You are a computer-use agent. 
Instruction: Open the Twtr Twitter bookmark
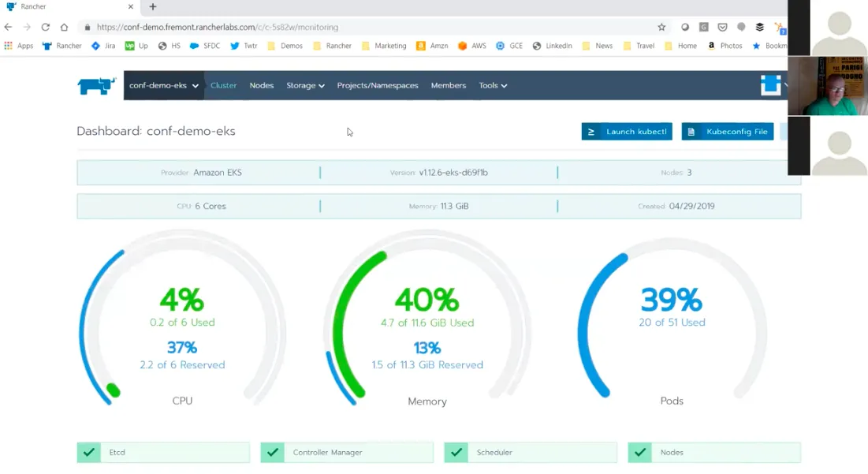click(244, 46)
